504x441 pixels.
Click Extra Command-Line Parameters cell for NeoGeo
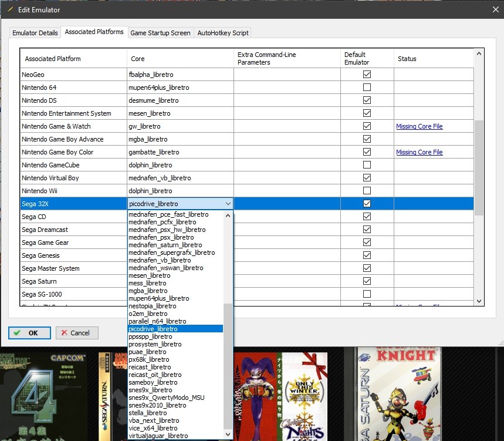tap(287, 75)
